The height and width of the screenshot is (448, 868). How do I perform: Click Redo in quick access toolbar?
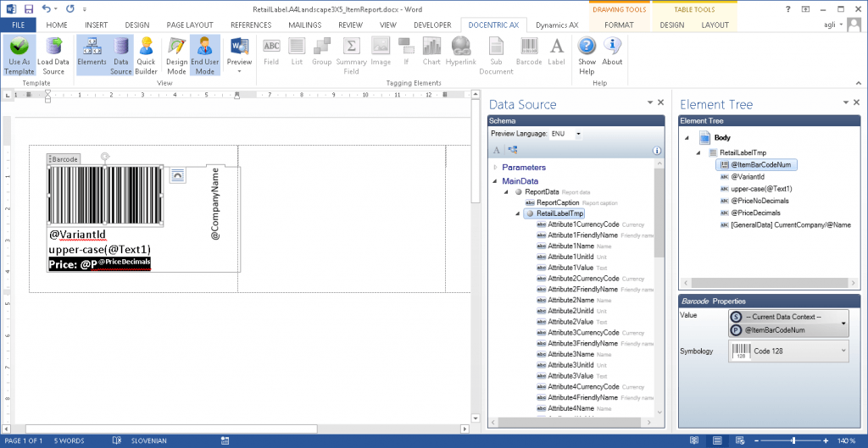tap(70, 8)
